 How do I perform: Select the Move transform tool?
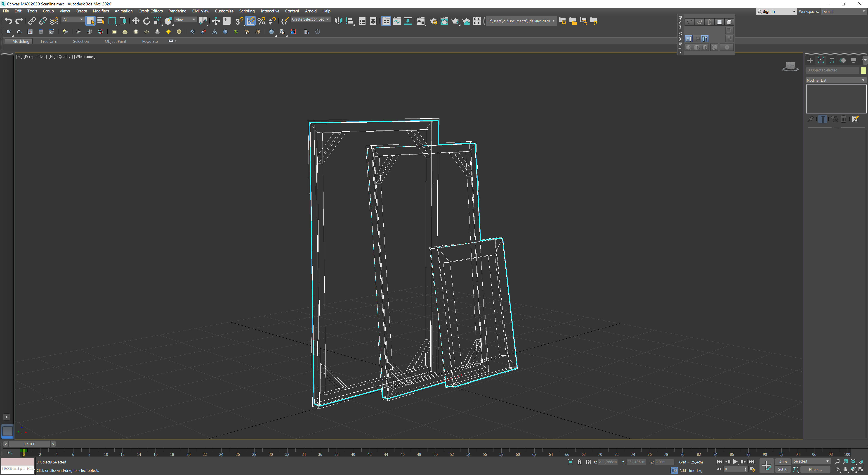coord(135,21)
